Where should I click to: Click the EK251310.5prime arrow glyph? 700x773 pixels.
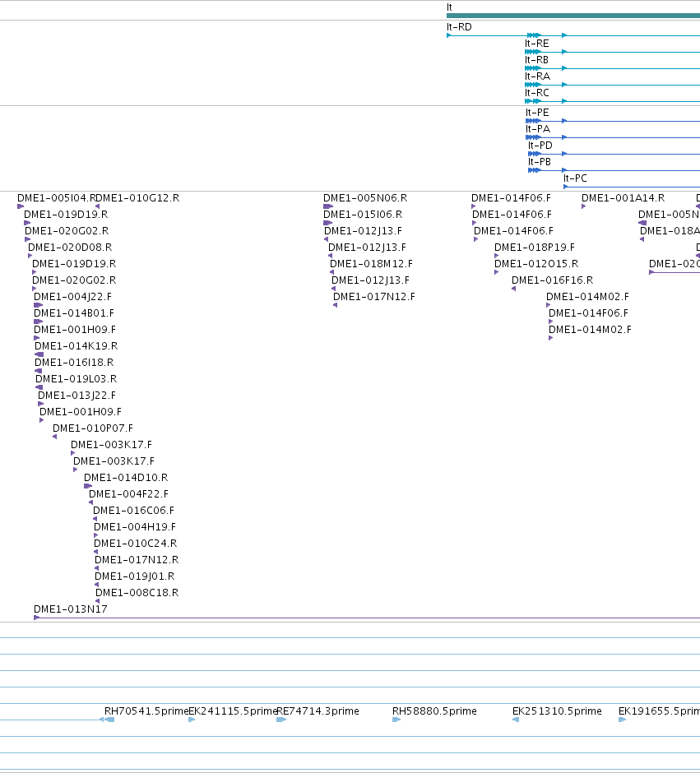516,720
